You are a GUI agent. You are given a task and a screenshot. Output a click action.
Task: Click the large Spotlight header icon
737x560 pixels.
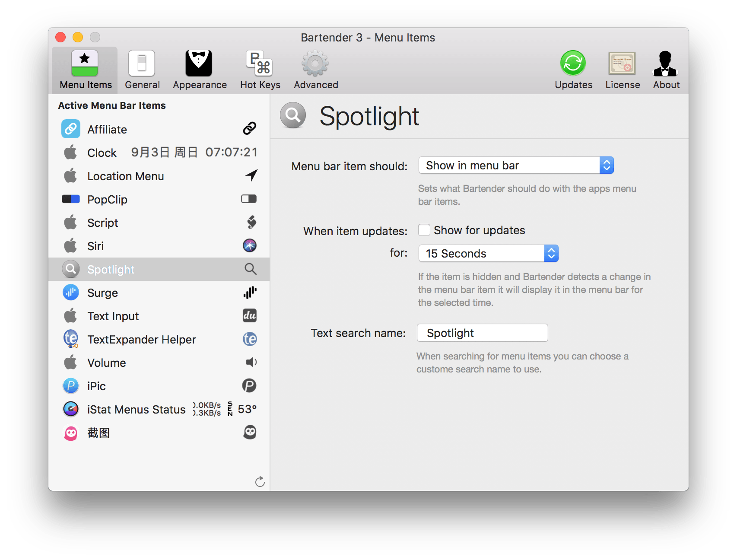point(293,115)
